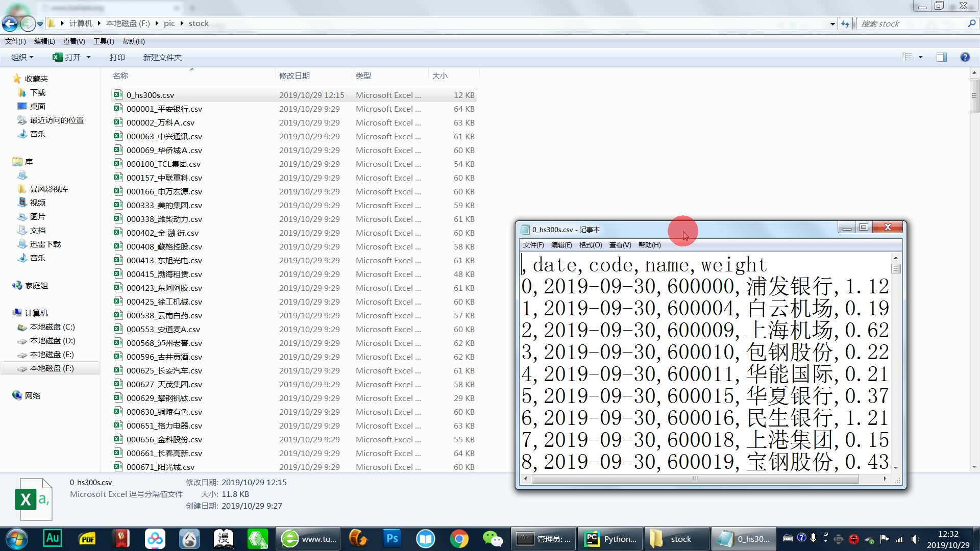The image size is (980, 551).
Task: Open the address bar history dropdown
Action: [832, 24]
